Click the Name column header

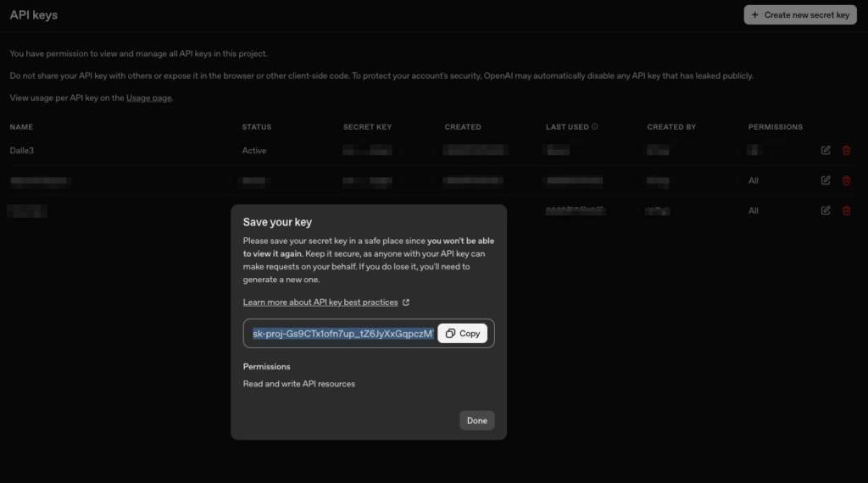(x=21, y=127)
